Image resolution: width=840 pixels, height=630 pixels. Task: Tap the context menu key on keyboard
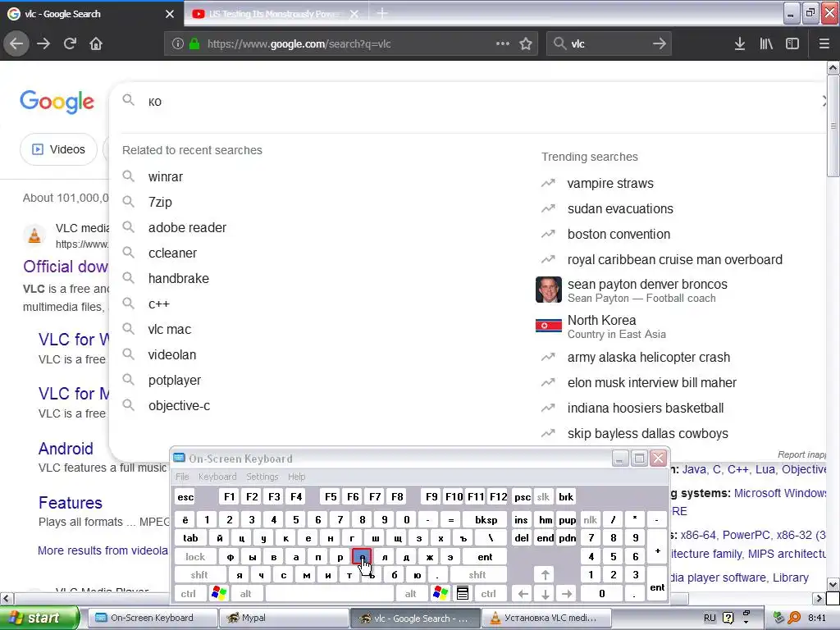(463, 593)
